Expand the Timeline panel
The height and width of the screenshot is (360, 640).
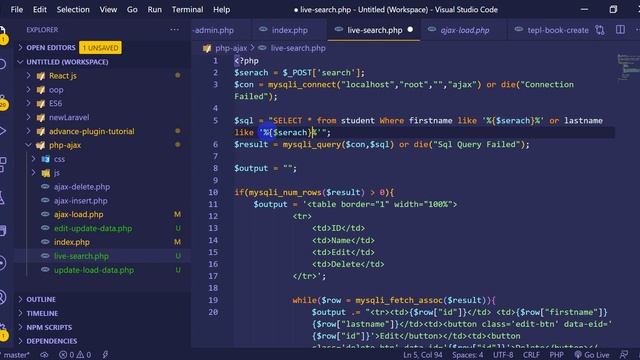(x=42, y=313)
